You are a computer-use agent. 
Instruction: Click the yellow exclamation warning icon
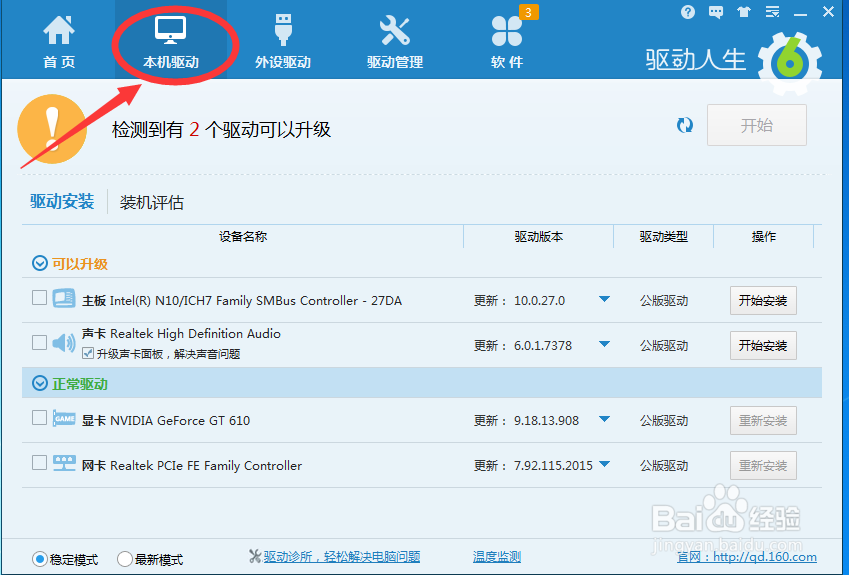52,129
